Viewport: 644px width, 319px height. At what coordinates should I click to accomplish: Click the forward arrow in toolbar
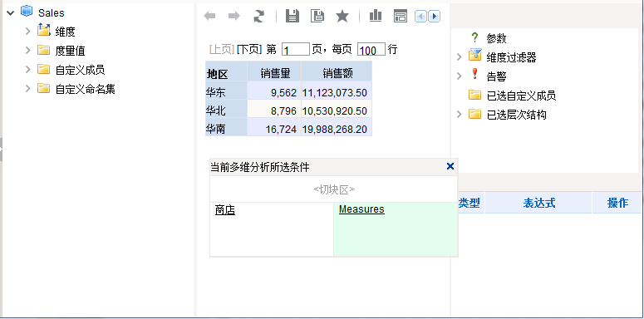coord(234,17)
